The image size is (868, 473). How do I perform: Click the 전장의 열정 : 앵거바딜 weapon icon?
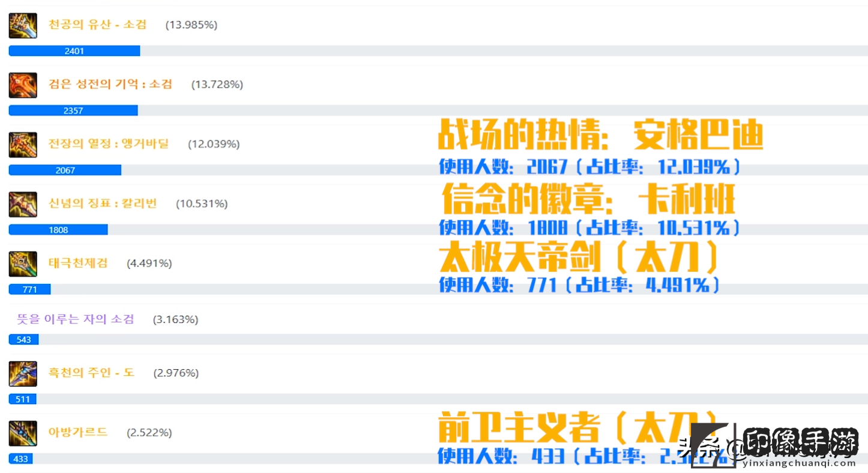[x=23, y=145]
